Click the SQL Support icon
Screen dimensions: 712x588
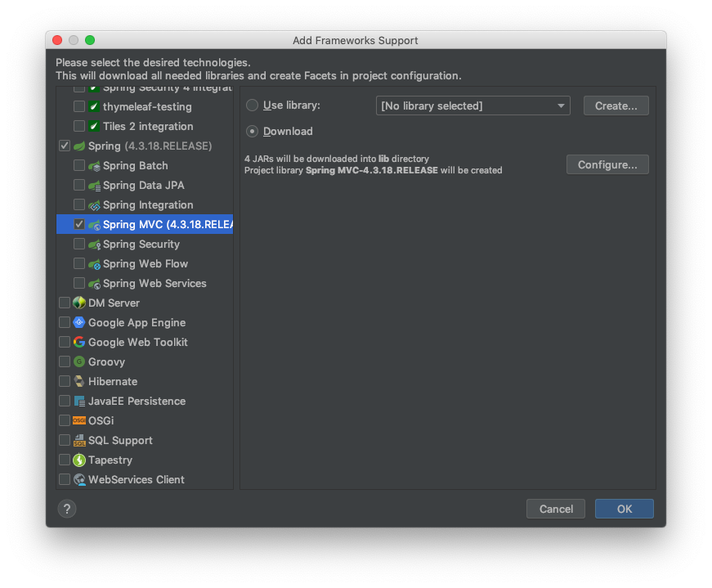[79, 440]
